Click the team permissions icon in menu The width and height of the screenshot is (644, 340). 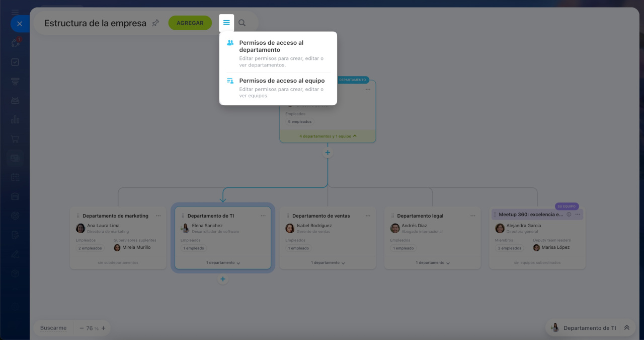pos(230,81)
